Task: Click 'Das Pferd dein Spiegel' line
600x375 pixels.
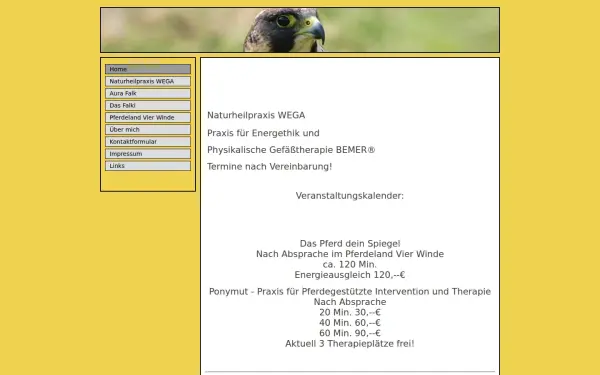Action: pyautogui.click(x=350, y=244)
